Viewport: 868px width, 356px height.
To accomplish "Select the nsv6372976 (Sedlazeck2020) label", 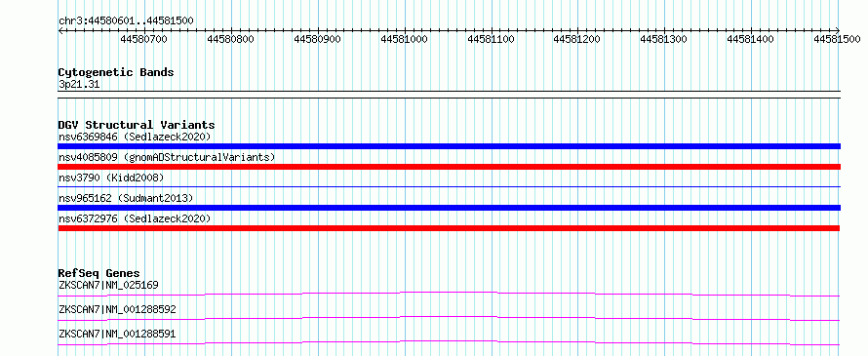I will pyautogui.click(x=135, y=218).
